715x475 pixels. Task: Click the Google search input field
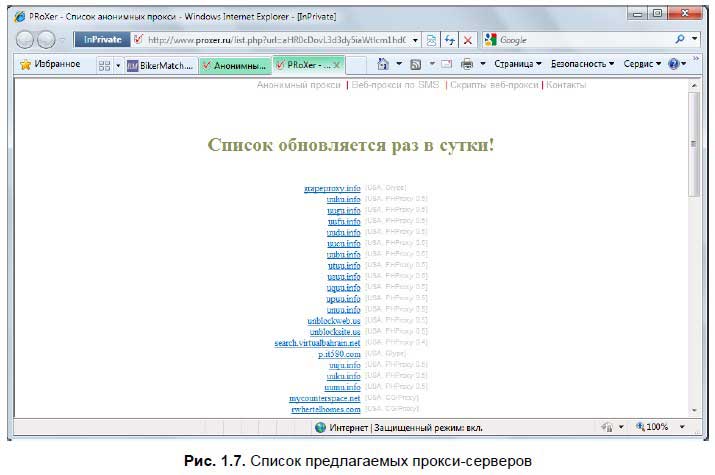tap(580, 40)
